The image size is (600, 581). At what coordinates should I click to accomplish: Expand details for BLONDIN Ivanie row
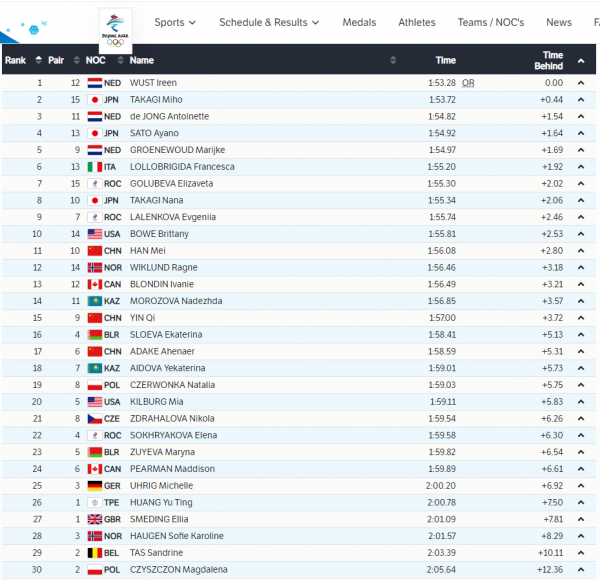coord(581,284)
